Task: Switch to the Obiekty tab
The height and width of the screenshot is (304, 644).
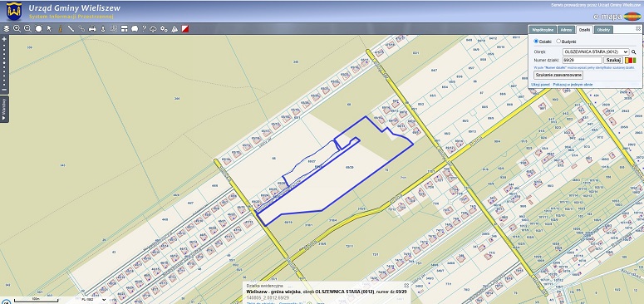Action: tap(603, 30)
